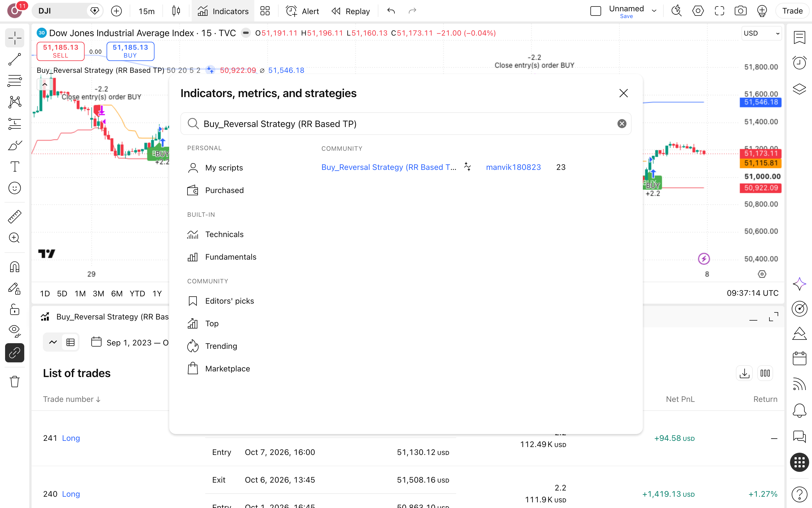Viewport: 812px width, 508px height.
Task: Take a chart snapshot with camera icon
Action: 741,11
